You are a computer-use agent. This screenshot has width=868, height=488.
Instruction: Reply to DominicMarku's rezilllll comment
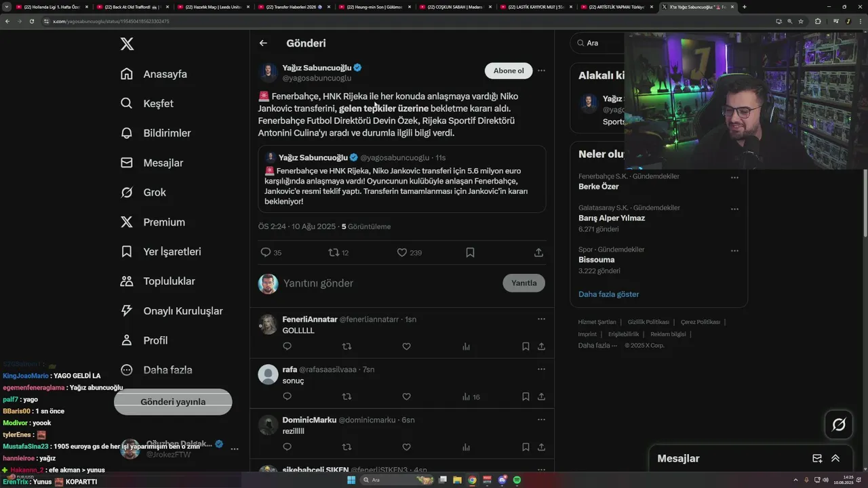coord(287,447)
